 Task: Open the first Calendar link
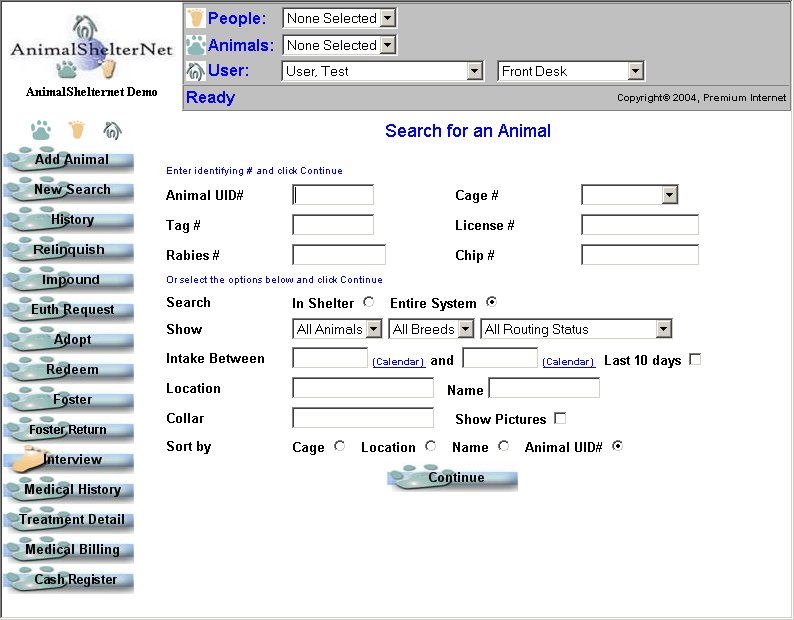(x=398, y=362)
